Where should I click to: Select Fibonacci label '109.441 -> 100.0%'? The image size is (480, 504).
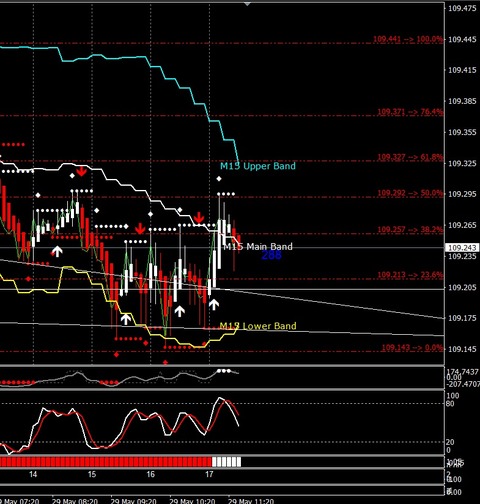pyautogui.click(x=408, y=39)
